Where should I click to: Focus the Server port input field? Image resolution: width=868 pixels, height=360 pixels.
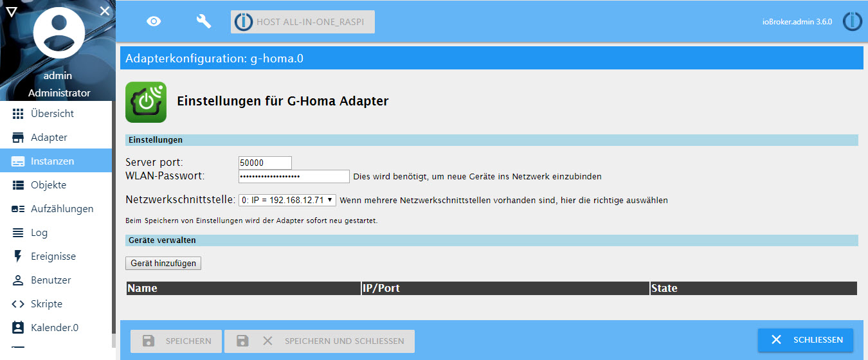(265, 163)
